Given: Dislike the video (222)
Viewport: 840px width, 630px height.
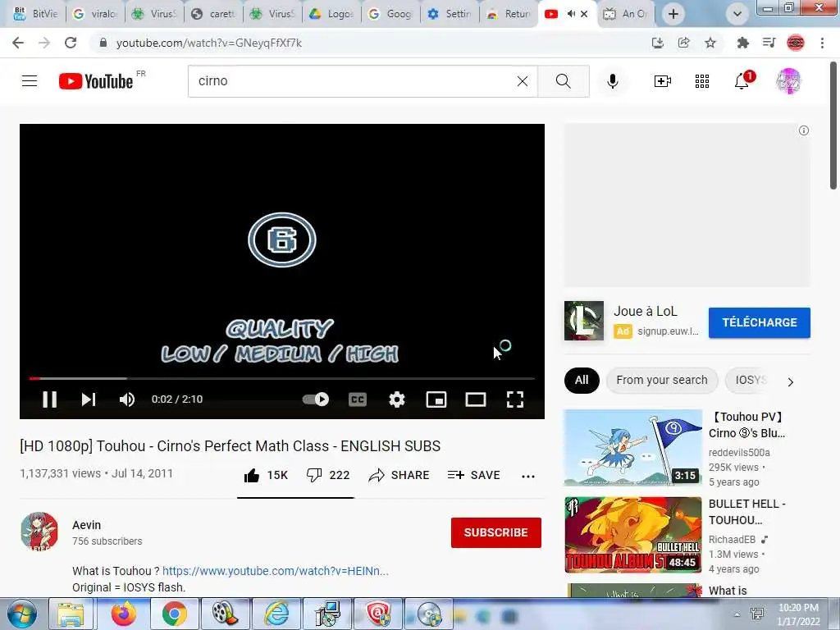Looking at the screenshot, I should click(x=328, y=475).
